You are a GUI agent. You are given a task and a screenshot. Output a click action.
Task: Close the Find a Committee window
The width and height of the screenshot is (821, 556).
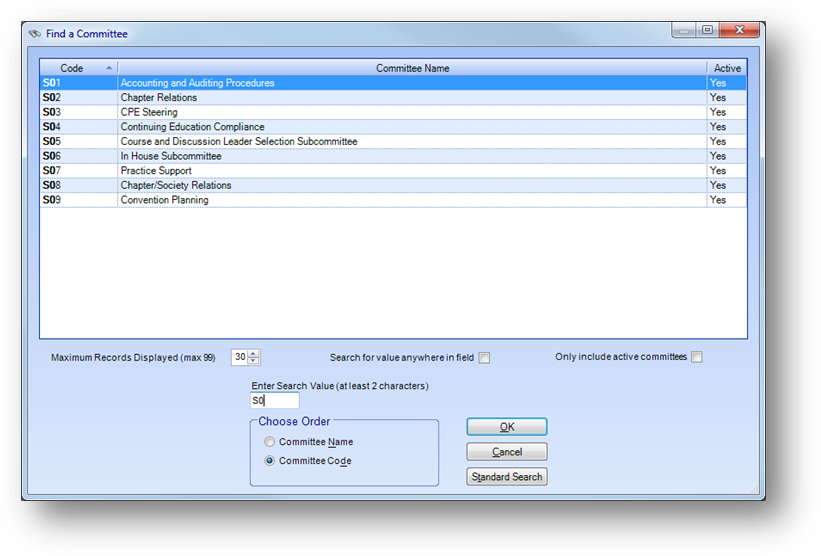pyautogui.click(x=739, y=30)
